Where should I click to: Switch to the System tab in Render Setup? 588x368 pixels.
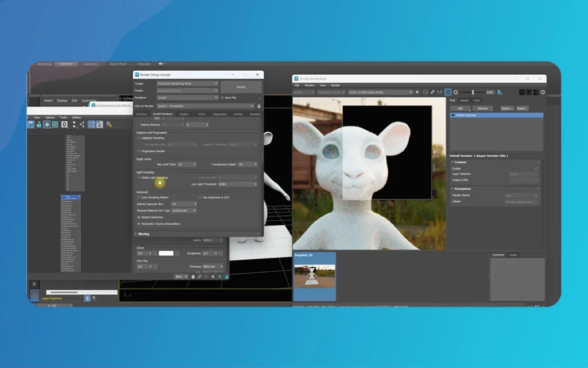[183, 114]
